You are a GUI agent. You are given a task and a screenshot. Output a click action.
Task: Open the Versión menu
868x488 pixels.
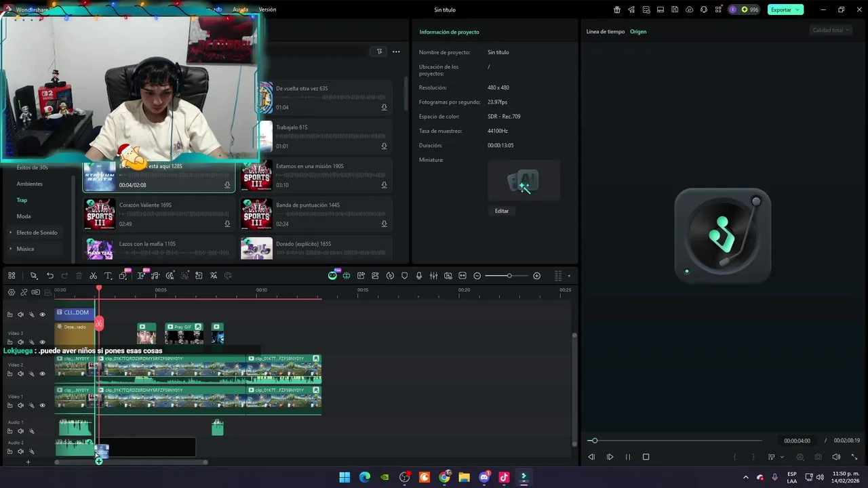(267, 9)
